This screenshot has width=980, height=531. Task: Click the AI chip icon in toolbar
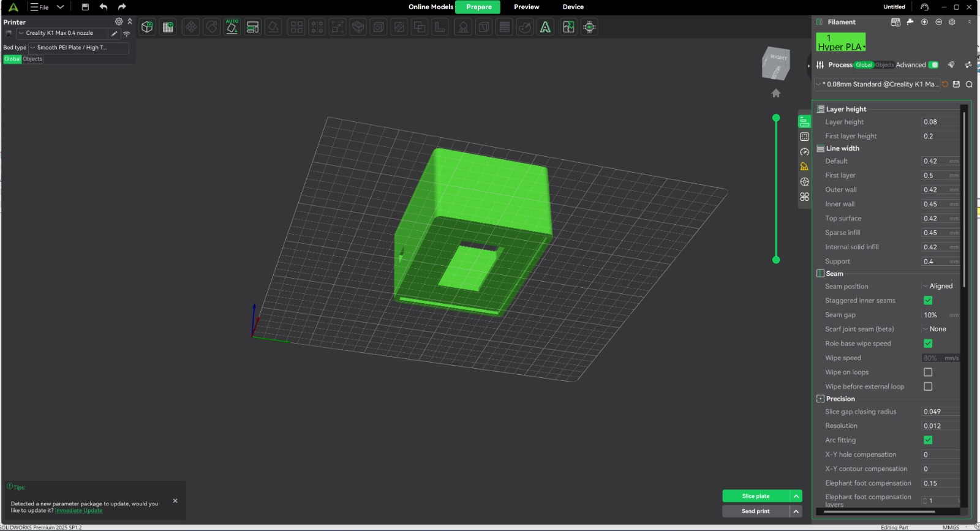pos(589,27)
